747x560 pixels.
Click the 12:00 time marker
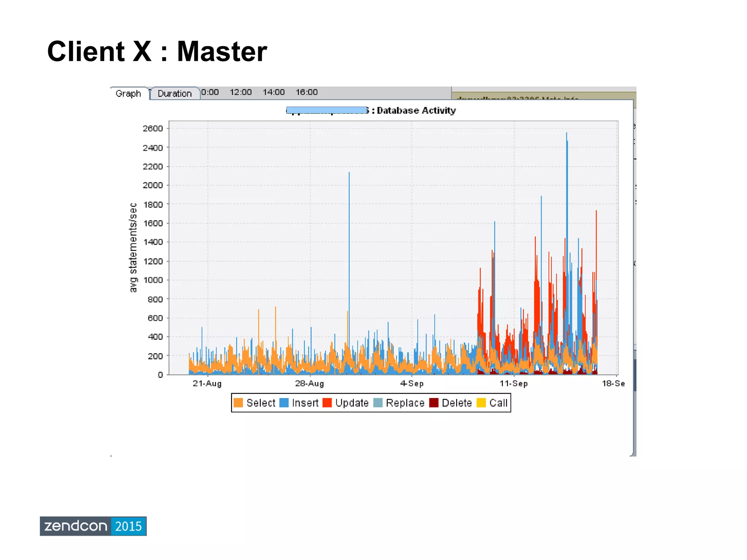[x=241, y=92]
